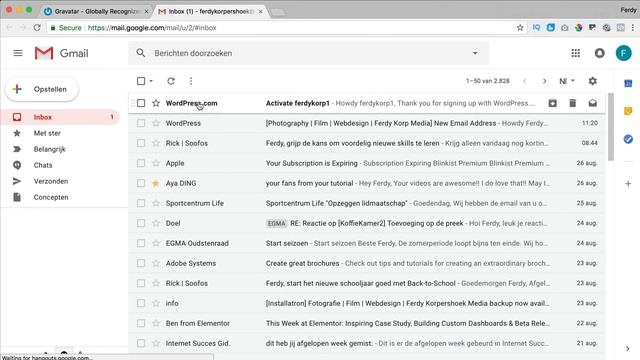Open the Internet Succes Gid. email
Image resolution: width=640 pixels, height=360 pixels.
click(x=367, y=343)
